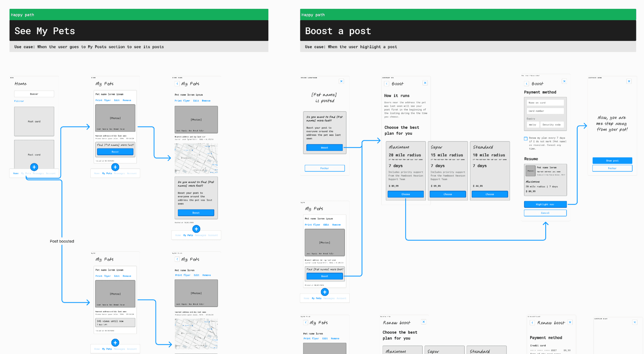Click Edit link on My Pets screen in Boost a post flow

point(326,225)
